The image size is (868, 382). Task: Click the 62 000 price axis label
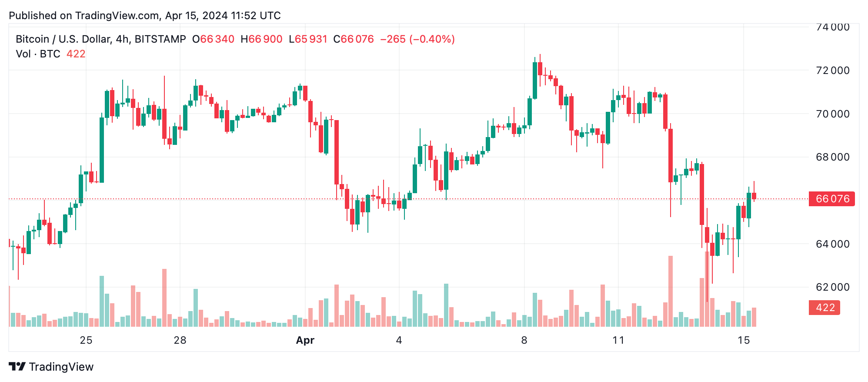(832, 287)
